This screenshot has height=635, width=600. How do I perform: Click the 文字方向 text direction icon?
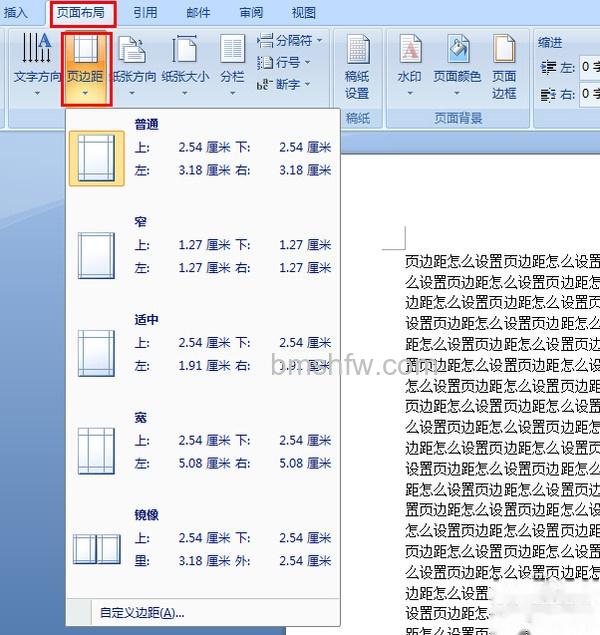click(x=37, y=48)
